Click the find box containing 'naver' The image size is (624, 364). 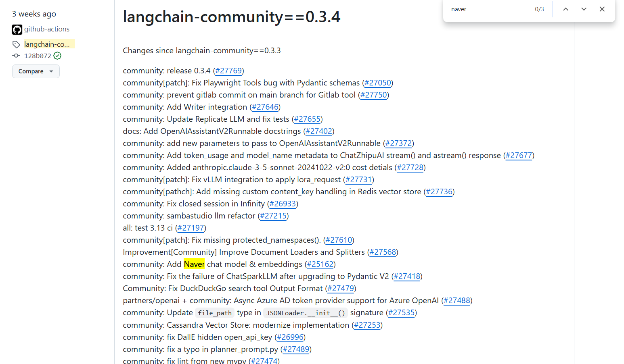click(488, 9)
